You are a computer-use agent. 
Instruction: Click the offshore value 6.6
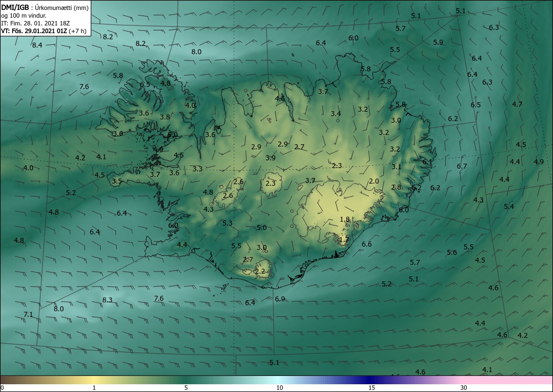[x=367, y=244]
